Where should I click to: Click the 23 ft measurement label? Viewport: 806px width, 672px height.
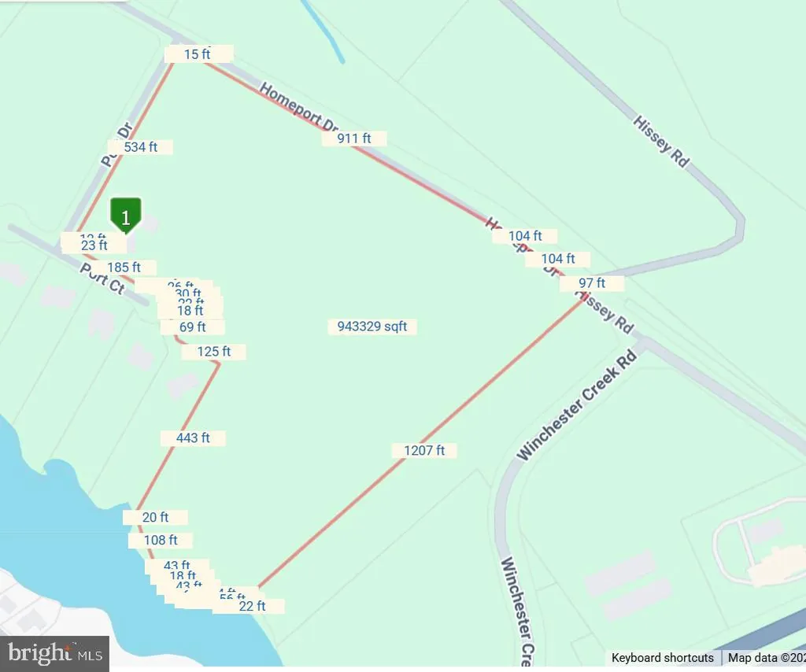(x=94, y=245)
